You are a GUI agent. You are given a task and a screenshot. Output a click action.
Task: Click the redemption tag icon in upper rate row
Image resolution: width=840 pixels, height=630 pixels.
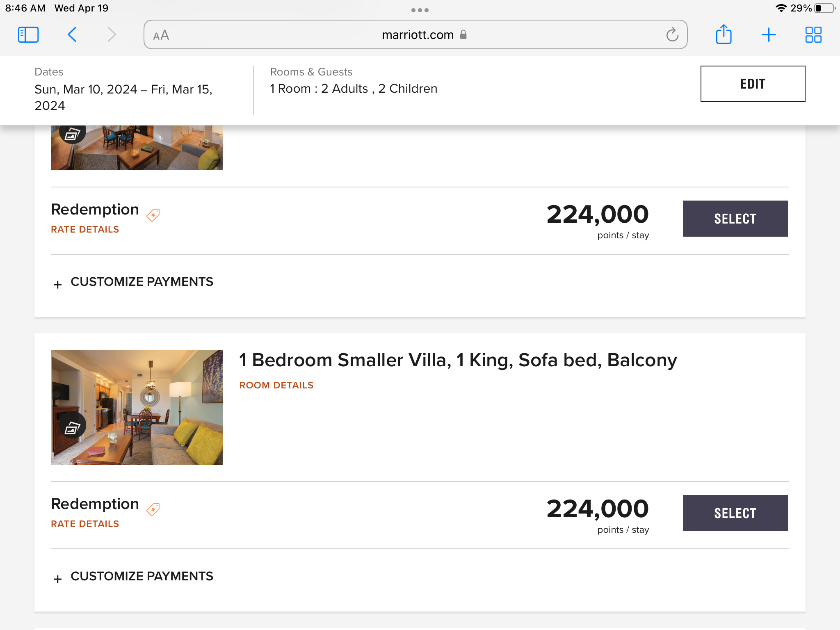tap(153, 215)
